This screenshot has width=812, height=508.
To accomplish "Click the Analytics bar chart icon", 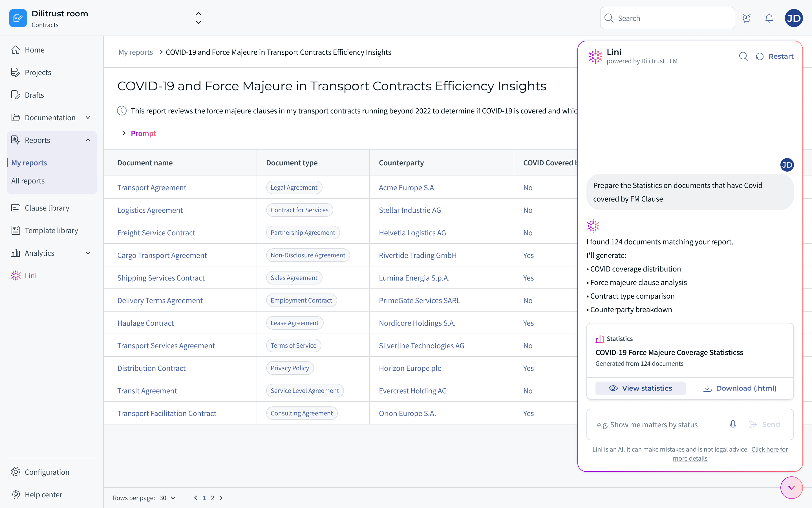I will point(16,253).
